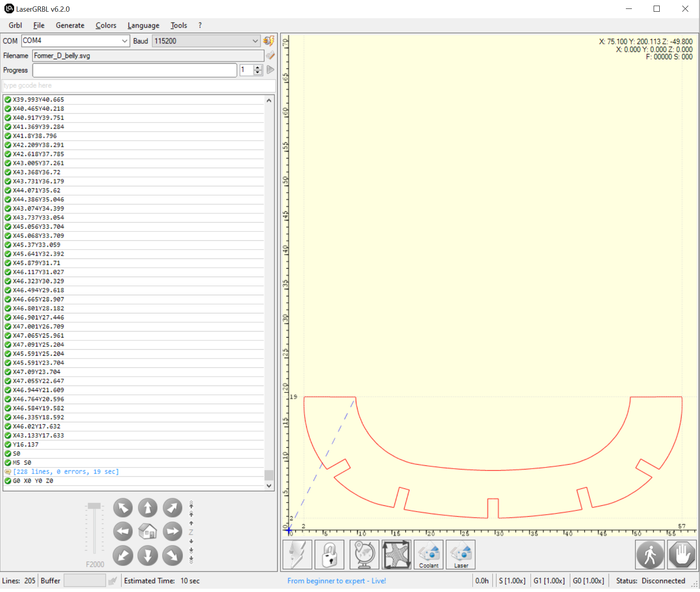Screen dimensions: 700x592
Task: Click the walking man resume button
Action: 650,555
